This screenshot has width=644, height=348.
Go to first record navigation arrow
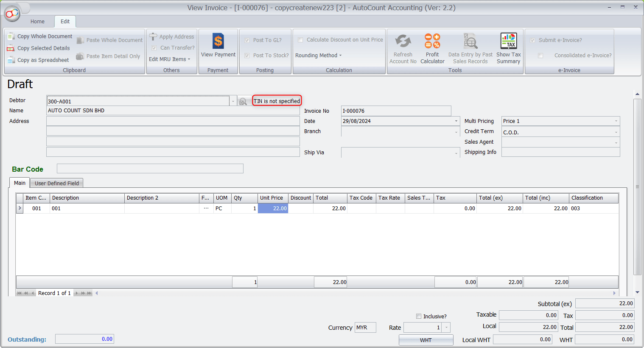click(x=20, y=293)
